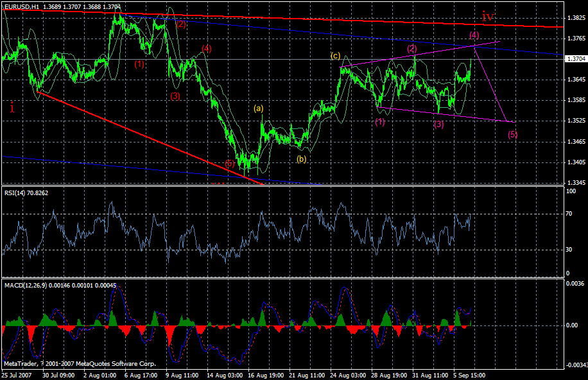Click the 1.3585 price axis label
588x380 pixels.
click(x=576, y=100)
